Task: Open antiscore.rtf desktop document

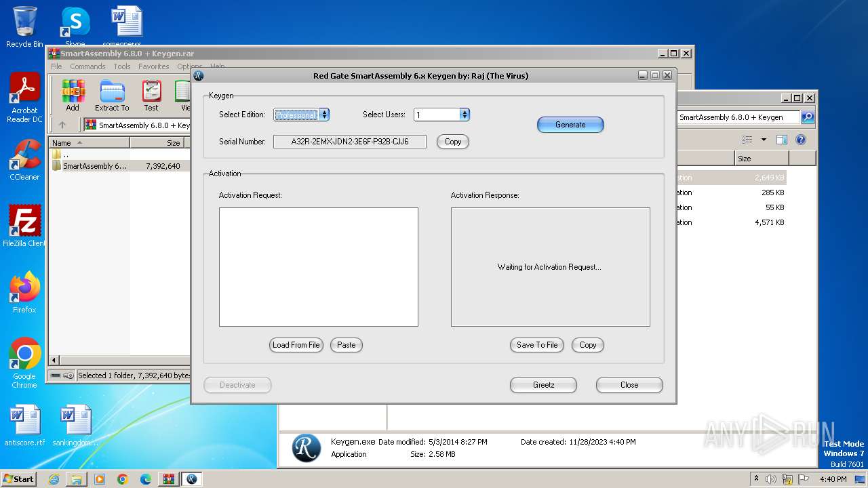Action: point(24,426)
